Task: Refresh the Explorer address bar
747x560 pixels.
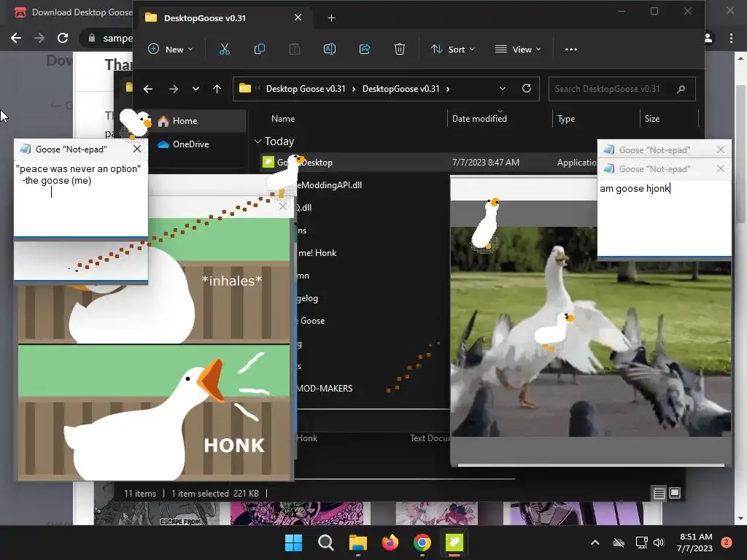Action: pos(527,88)
